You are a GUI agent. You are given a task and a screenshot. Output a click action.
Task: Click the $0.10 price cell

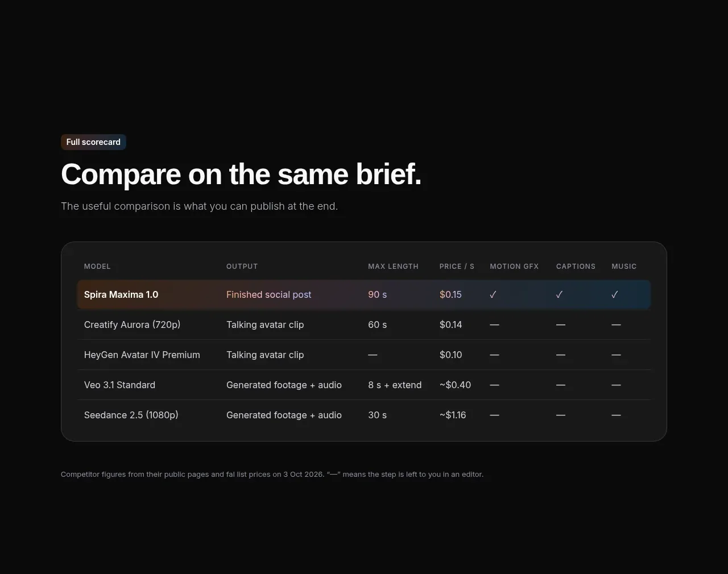tap(451, 355)
